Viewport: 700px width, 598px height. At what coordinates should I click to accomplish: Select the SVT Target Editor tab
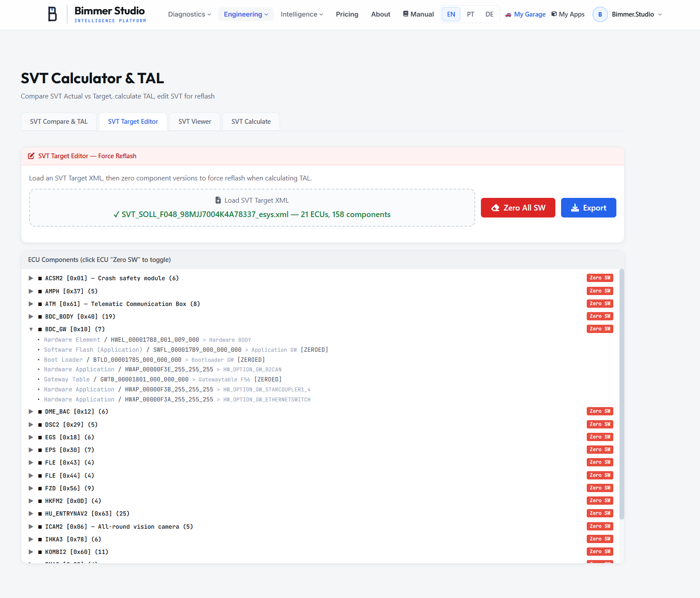(133, 122)
